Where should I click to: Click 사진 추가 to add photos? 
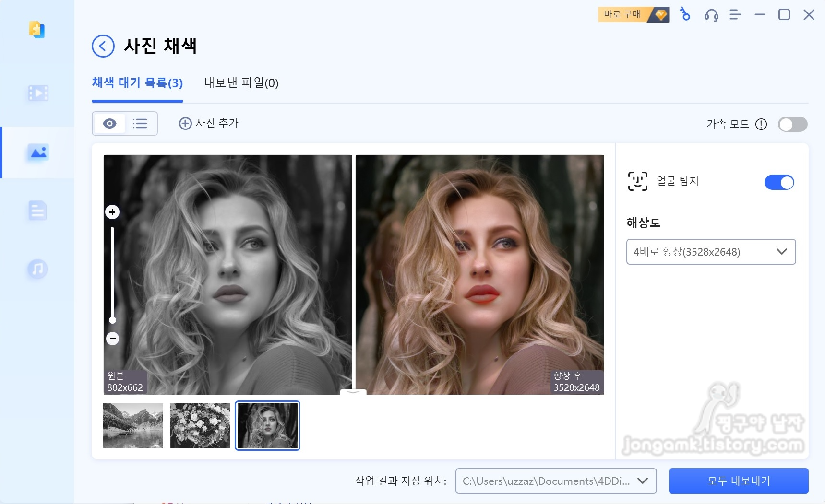209,123
